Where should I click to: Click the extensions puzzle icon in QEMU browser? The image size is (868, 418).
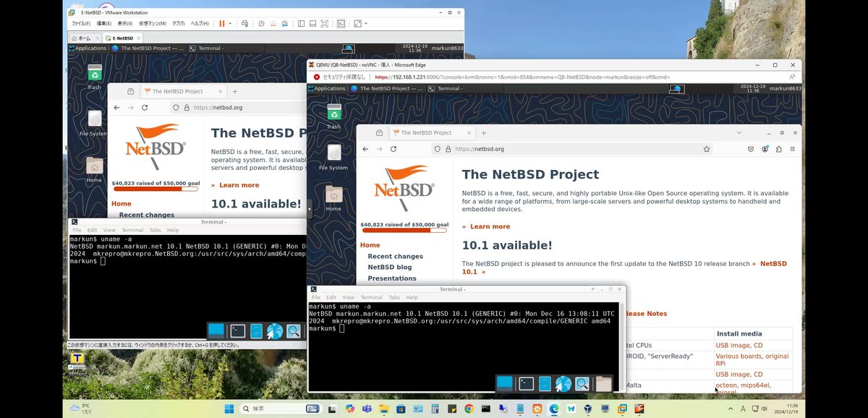click(778, 149)
